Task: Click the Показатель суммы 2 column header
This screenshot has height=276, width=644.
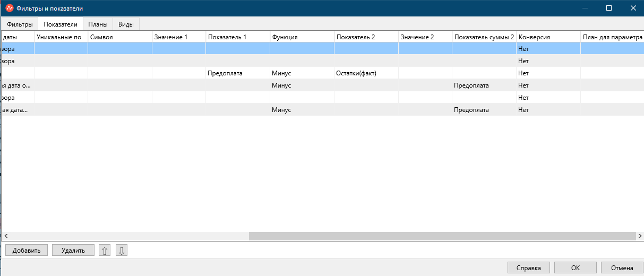Action: coord(484,37)
